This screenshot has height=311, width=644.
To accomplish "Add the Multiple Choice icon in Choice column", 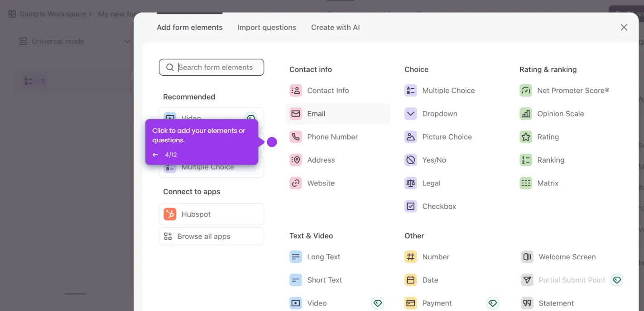I will coord(411,90).
